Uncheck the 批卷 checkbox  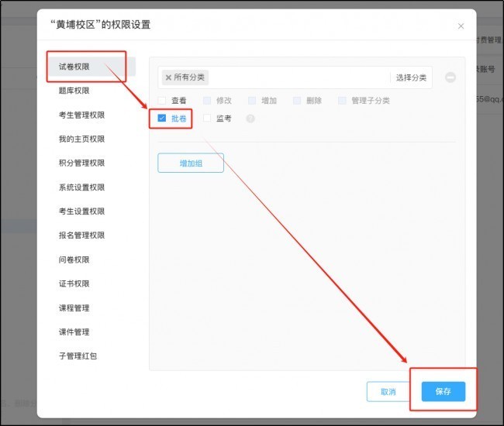coord(162,119)
